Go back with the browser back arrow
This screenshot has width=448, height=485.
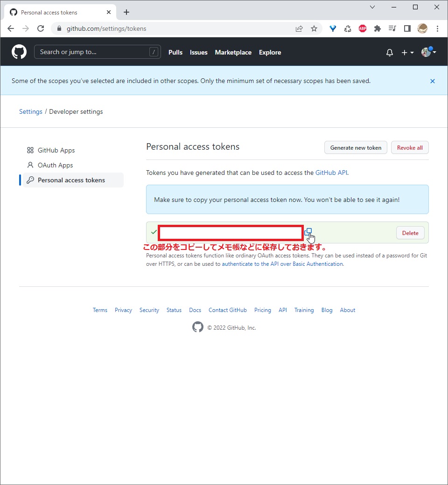(x=11, y=28)
